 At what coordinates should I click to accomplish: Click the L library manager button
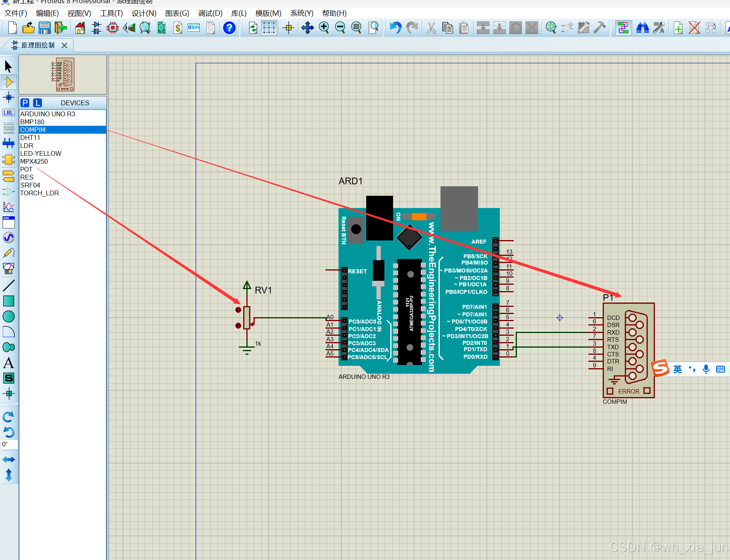[37, 103]
